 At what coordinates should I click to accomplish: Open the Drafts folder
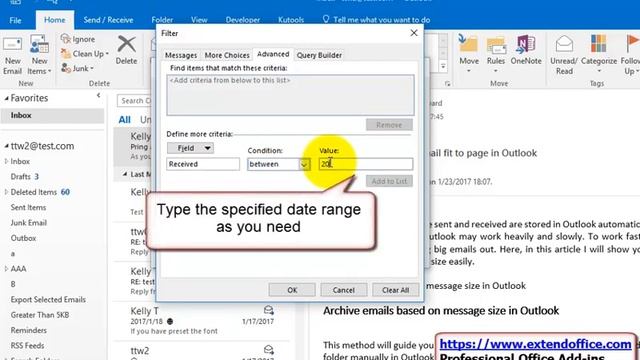(x=20, y=177)
